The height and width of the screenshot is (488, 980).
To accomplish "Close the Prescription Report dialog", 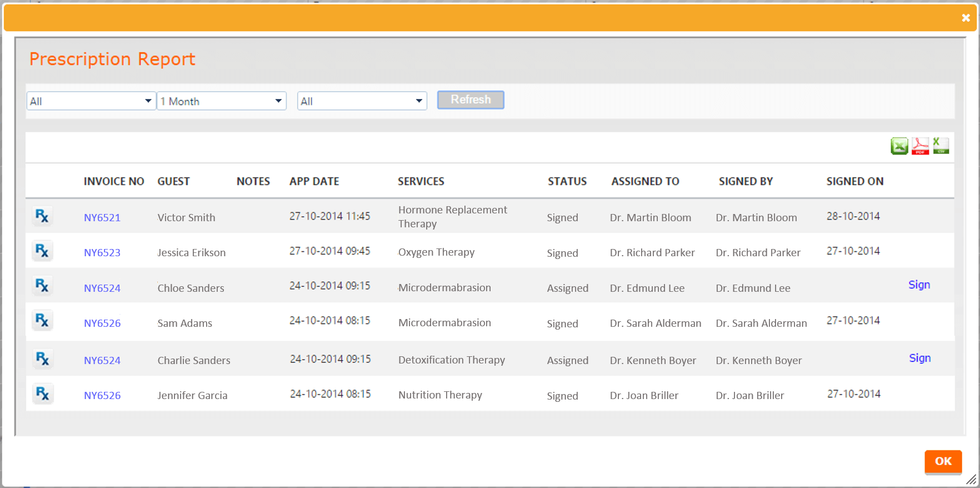I will [x=966, y=18].
